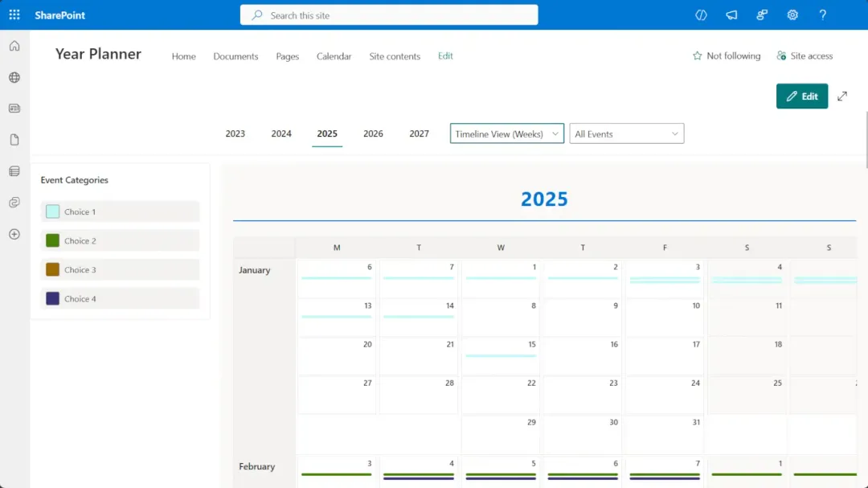This screenshot has width=868, height=488.
Task: Click the document page icon in the sidebar
Action: point(14,139)
